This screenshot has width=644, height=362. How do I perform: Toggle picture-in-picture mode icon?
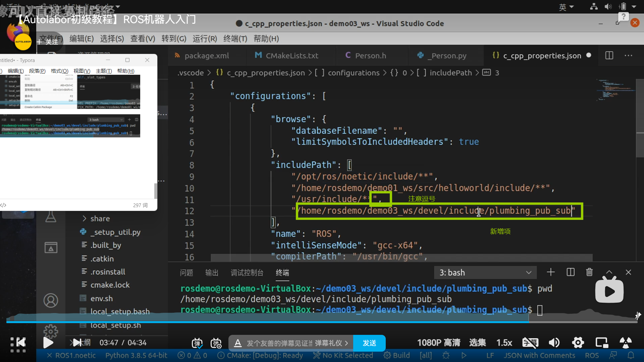pos(602,343)
